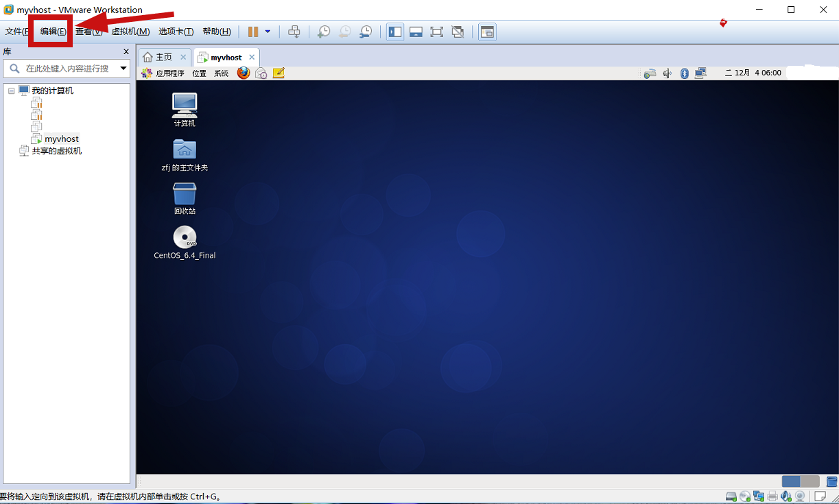Close the 主页 tab
The height and width of the screenshot is (504, 839).
pyautogui.click(x=183, y=57)
